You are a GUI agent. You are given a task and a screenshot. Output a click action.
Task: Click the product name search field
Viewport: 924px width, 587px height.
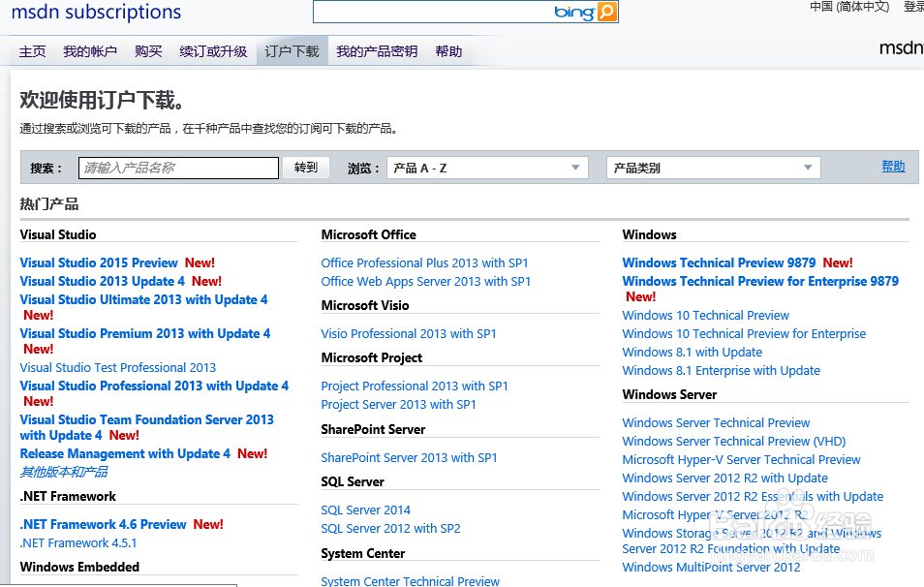click(178, 168)
